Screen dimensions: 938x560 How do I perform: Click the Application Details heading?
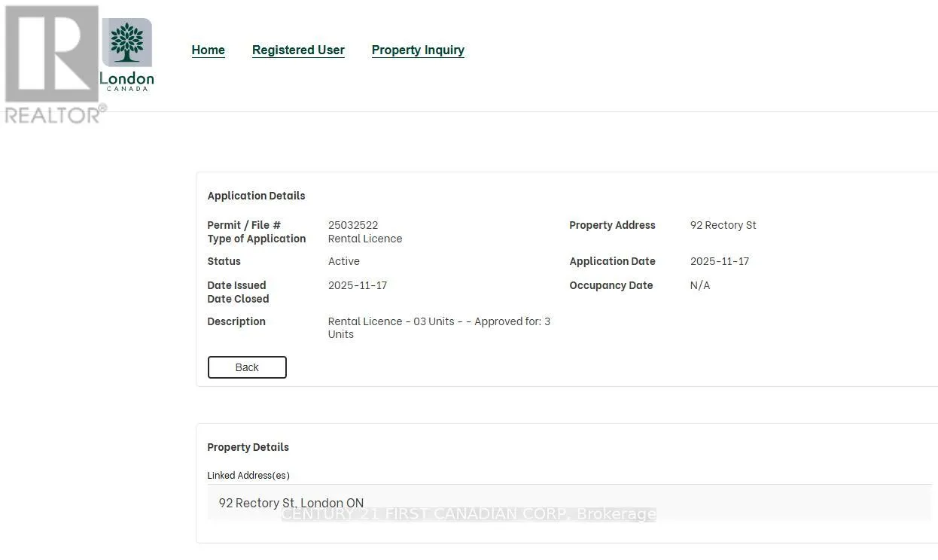(x=256, y=196)
